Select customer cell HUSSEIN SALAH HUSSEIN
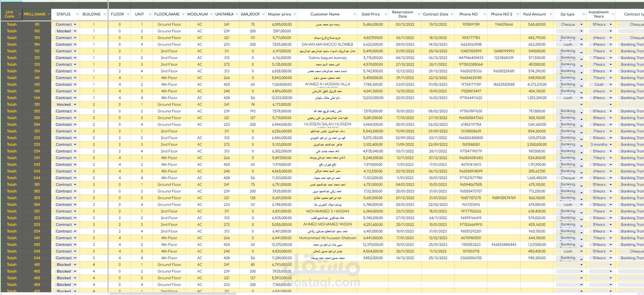644x295 pixels. pyautogui.click(x=327, y=125)
